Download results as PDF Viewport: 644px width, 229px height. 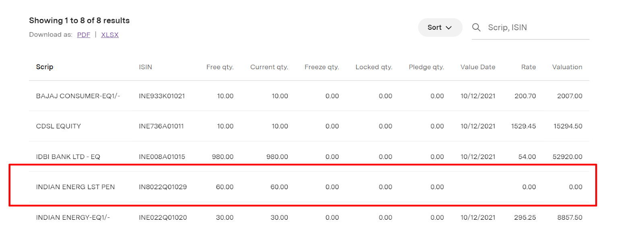[84, 35]
